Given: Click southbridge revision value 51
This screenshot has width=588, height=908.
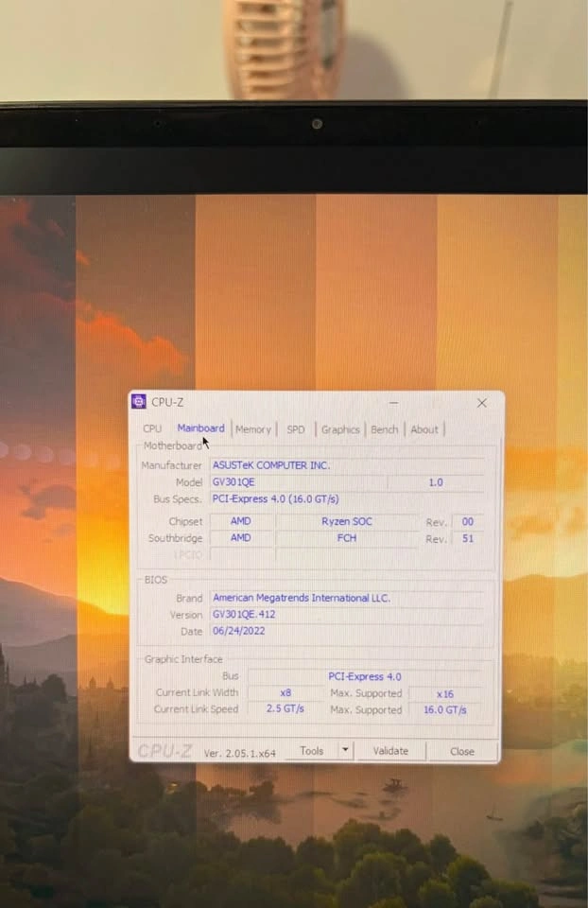Looking at the screenshot, I should pyautogui.click(x=468, y=538).
